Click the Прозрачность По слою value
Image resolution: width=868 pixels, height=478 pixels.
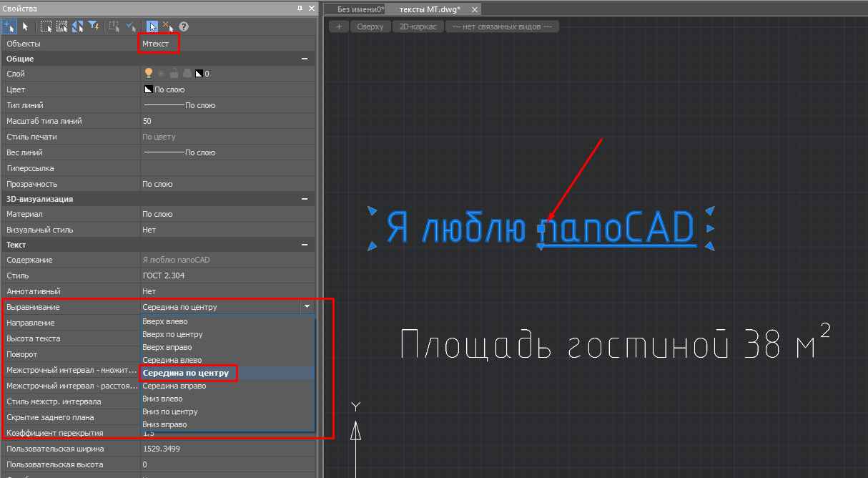click(x=227, y=184)
